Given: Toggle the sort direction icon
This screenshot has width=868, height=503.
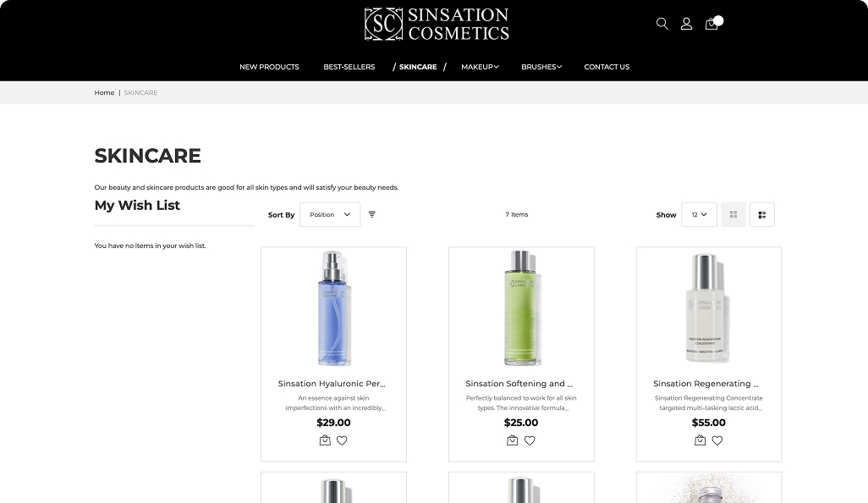Looking at the screenshot, I should (x=372, y=214).
